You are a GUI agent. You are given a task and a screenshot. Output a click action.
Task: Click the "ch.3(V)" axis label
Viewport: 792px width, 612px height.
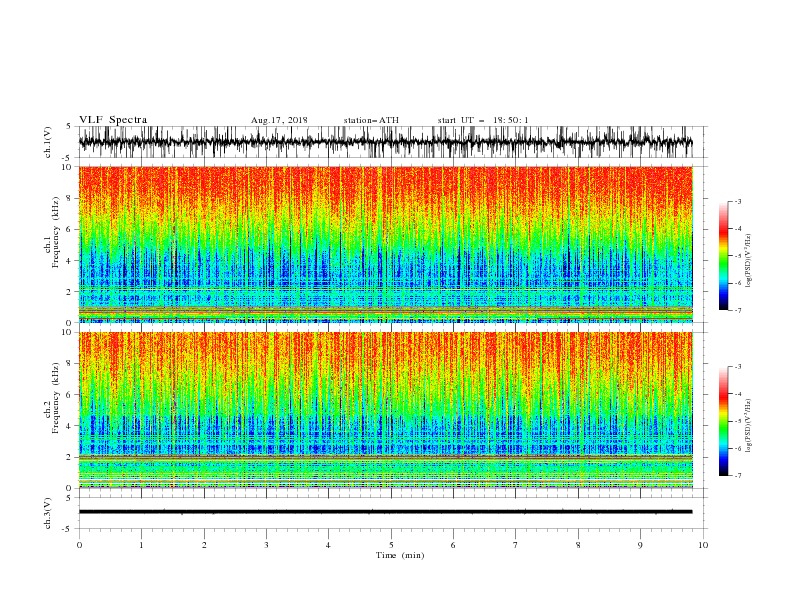pos(48,513)
